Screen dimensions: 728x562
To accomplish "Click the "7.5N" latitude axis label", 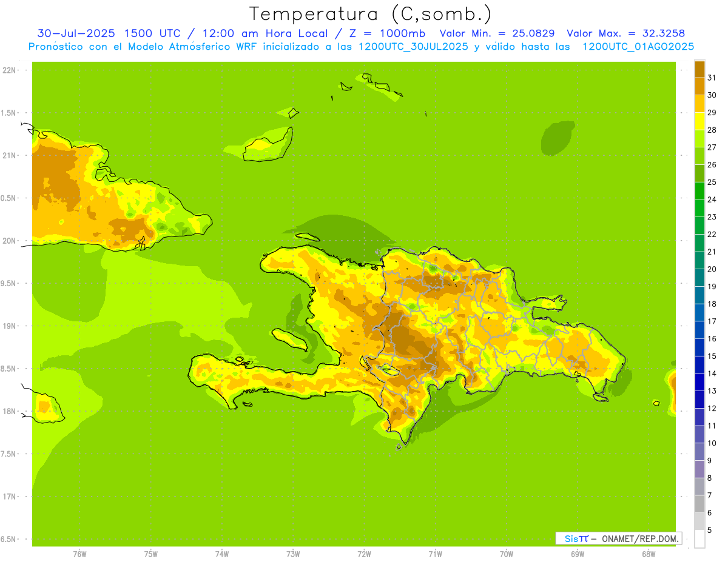I will pos(9,453).
